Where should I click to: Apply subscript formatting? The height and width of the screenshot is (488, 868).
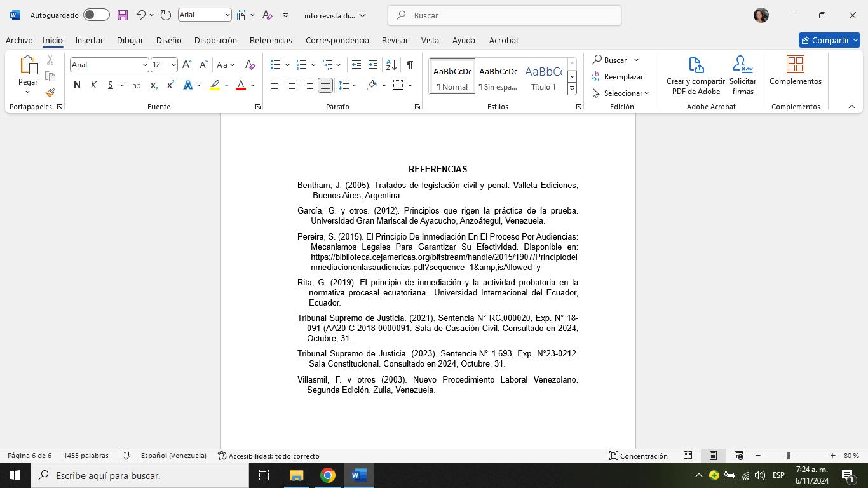click(x=154, y=85)
